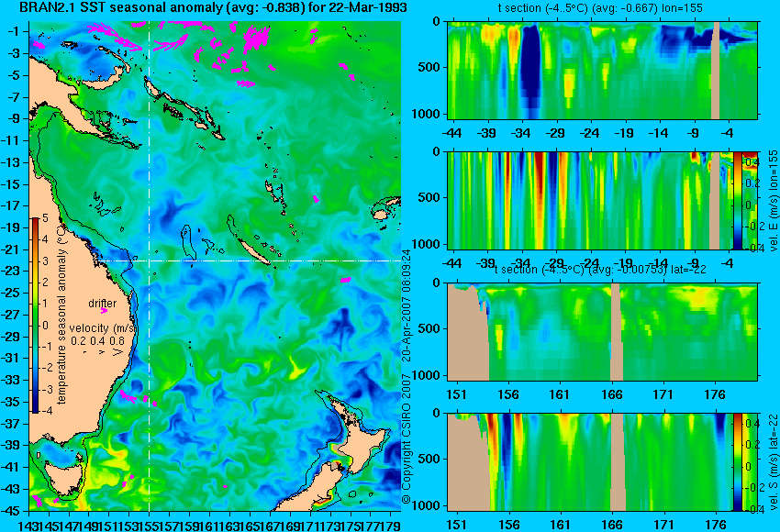Click the '5' tick on temperature color scale
The width and height of the screenshot is (780, 532).
pyautogui.click(x=45, y=217)
